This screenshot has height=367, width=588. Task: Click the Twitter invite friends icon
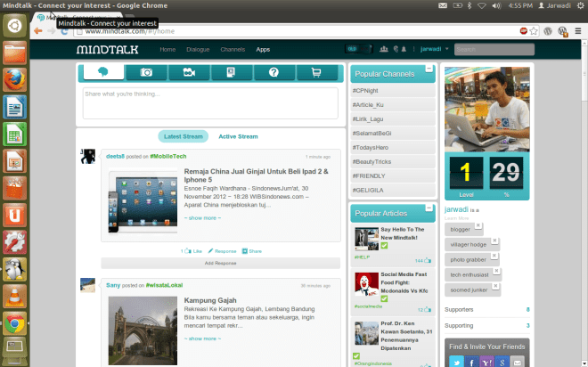click(455, 361)
